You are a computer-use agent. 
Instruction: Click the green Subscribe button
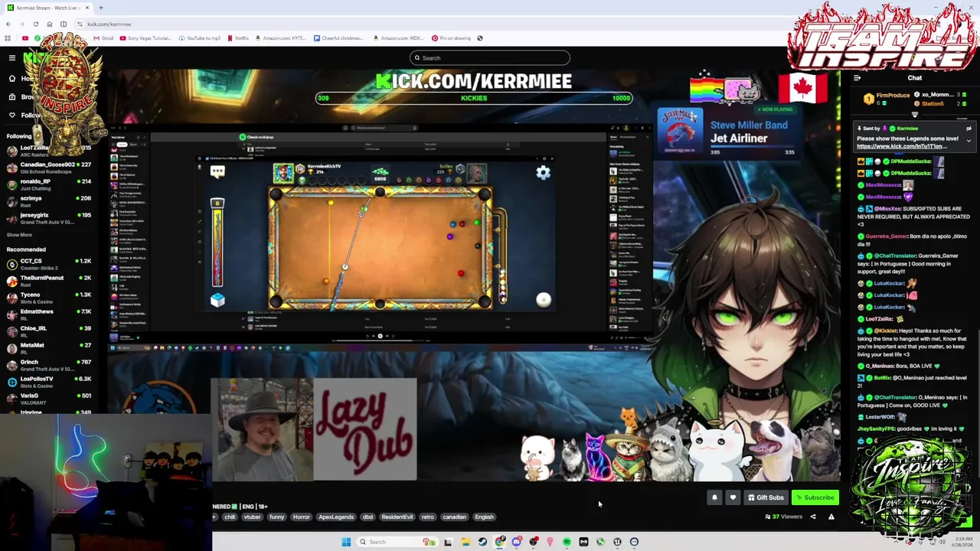pyautogui.click(x=815, y=497)
